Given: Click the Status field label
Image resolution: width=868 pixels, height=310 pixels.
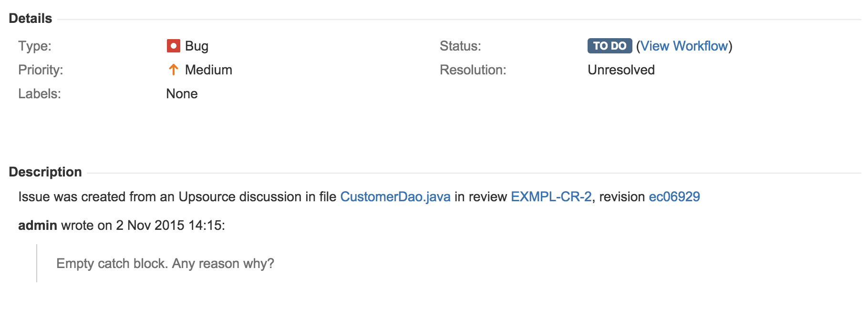Looking at the screenshot, I should click(x=460, y=46).
